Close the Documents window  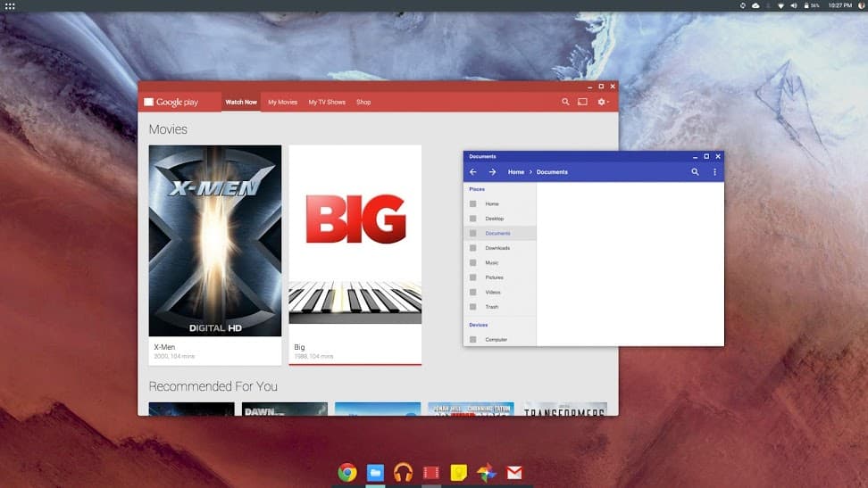718,157
